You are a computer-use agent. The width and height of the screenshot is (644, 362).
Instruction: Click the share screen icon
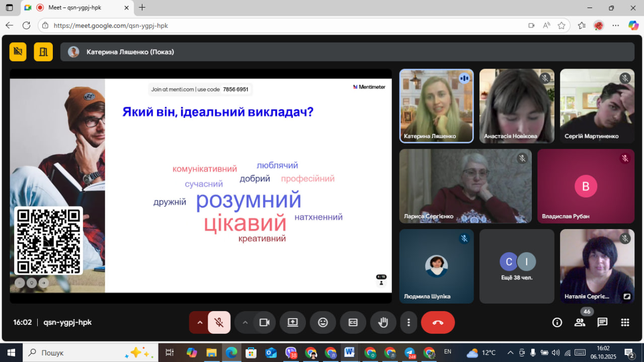[293, 323]
